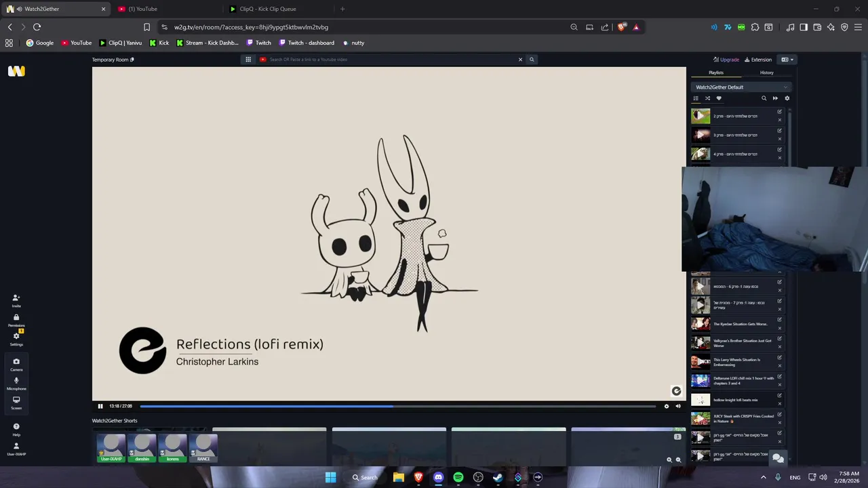The width and height of the screenshot is (868, 488).
Task: Click the Upgrade link
Action: [x=726, y=60]
